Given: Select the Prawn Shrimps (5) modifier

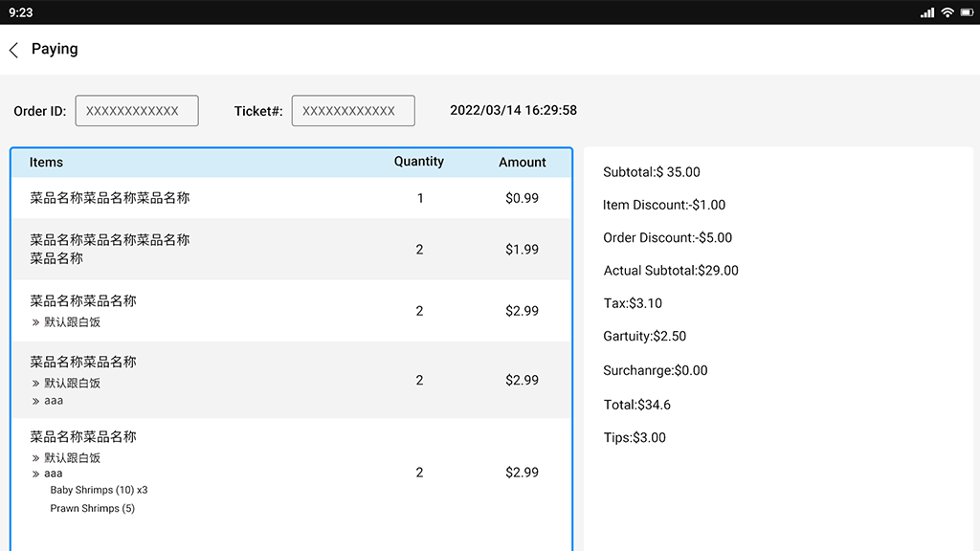Looking at the screenshot, I should pyautogui.click(x=93, y=508).
